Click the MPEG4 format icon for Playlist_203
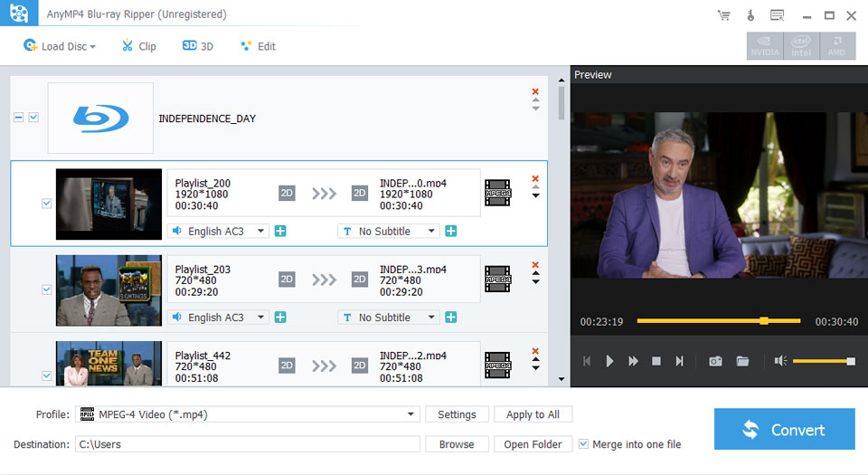Viewport: 868px width, 475px height. (497, 280)
